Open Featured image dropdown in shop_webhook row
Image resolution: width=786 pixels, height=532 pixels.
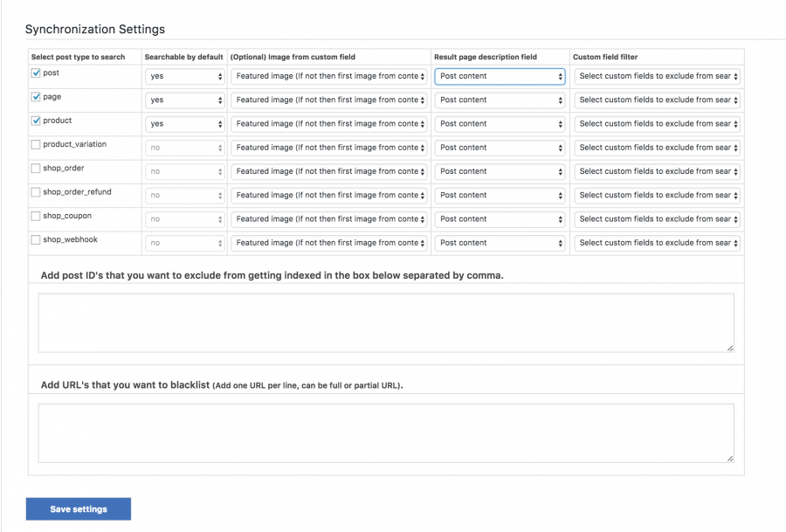tap(329, 243)
